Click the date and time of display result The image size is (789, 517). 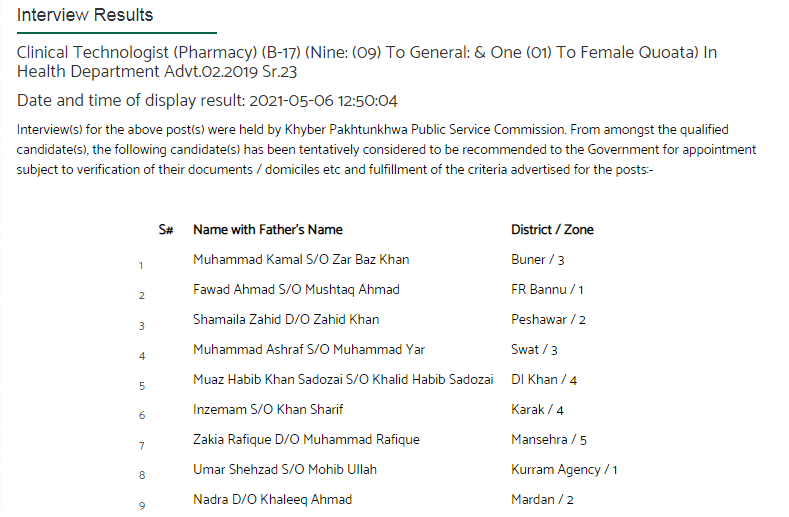(x=207, y=101)
